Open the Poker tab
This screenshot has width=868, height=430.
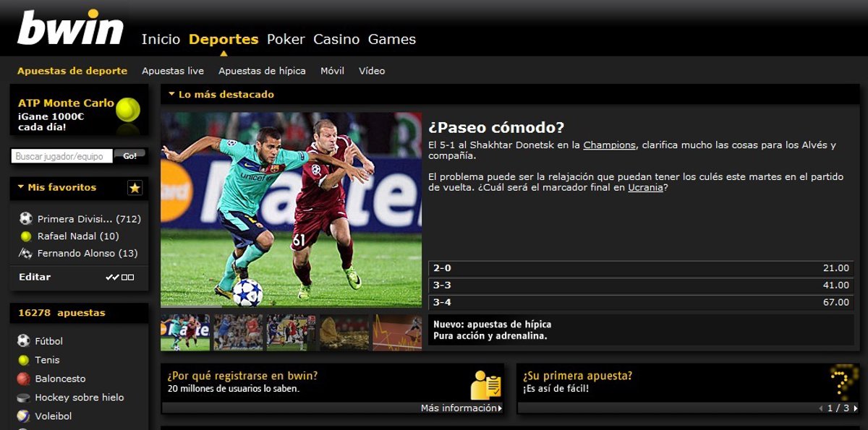coord(286,39)
